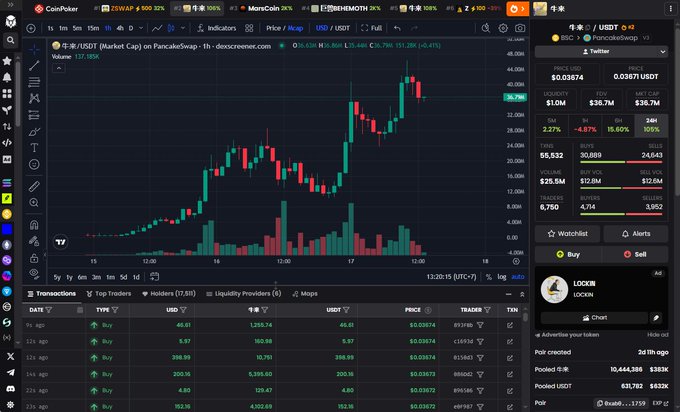
Task: Click the trending MarsCoin ticker
Action: (261, 8)
